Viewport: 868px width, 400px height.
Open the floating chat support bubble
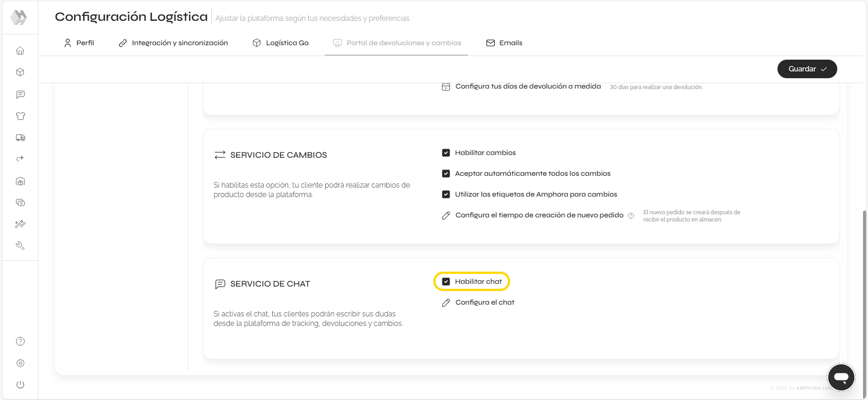point(841,377)
